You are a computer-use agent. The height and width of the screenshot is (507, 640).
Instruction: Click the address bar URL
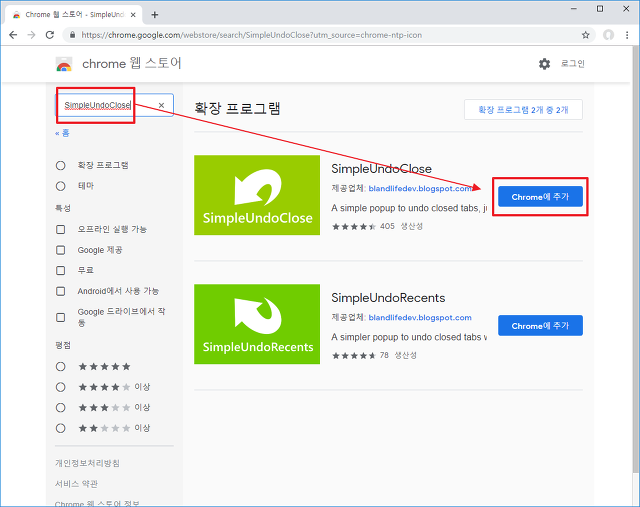252,35
